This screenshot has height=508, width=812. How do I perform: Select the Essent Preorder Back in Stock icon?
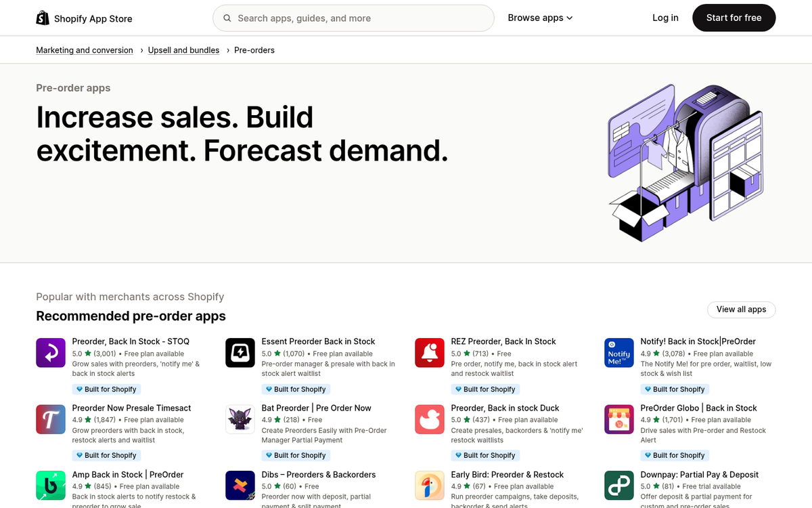(x=240, y=352)
